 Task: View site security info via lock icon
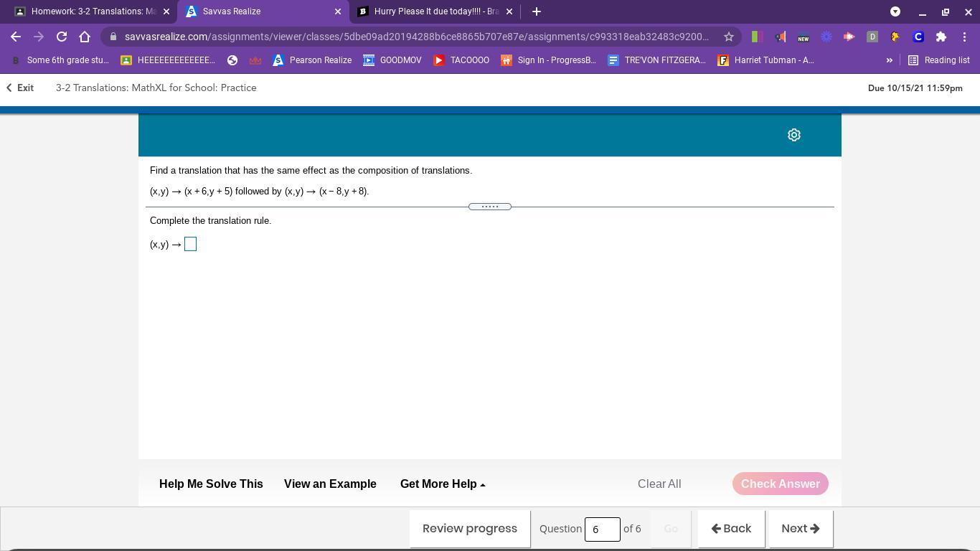tap(113, 37)
